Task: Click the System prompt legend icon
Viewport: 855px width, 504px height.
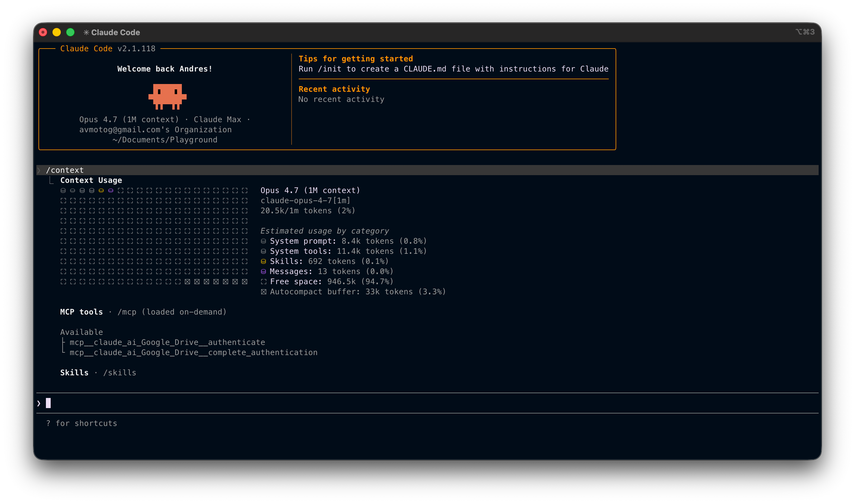Action: [263, 241]
